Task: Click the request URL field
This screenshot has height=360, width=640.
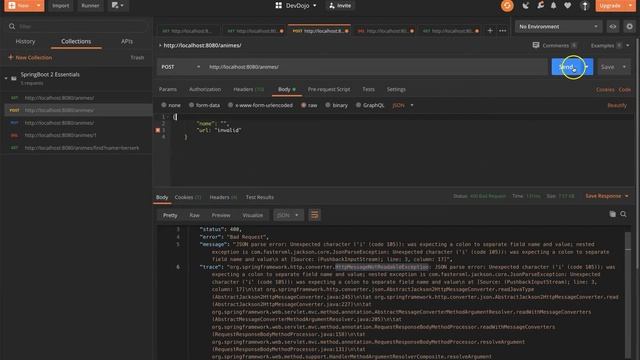Action: [x=376, y=67]
